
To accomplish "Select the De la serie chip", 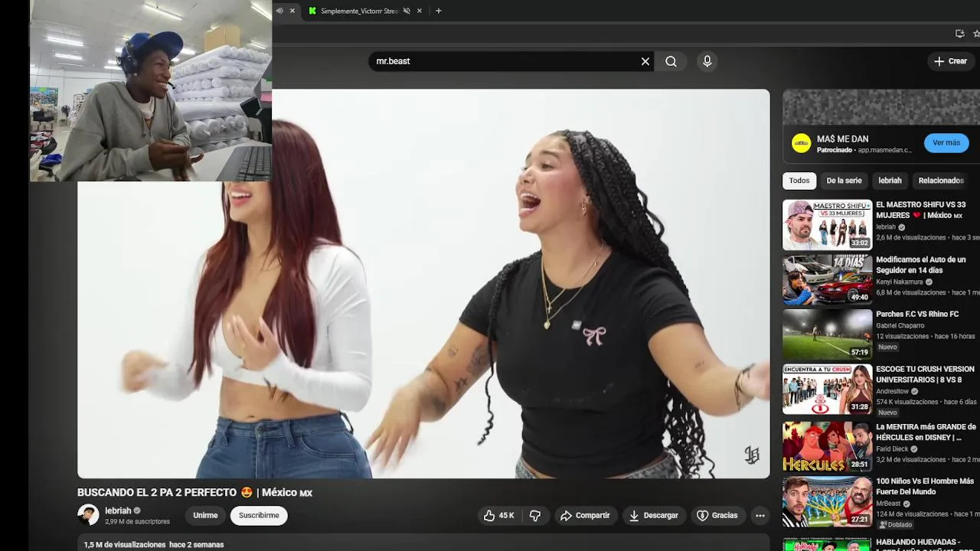I will click(x=844, y=181).
